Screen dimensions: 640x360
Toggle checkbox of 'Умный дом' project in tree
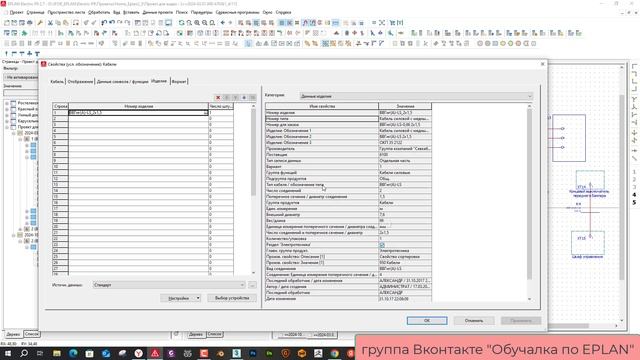click(x=13, y=115)
